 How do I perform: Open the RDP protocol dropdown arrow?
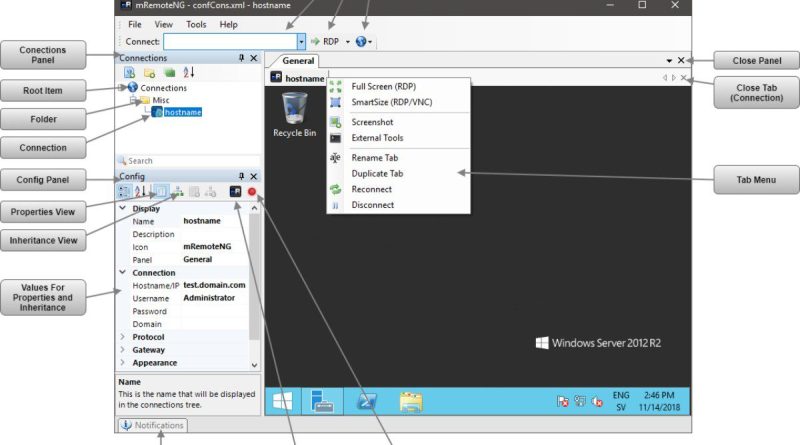pos(348,42)
